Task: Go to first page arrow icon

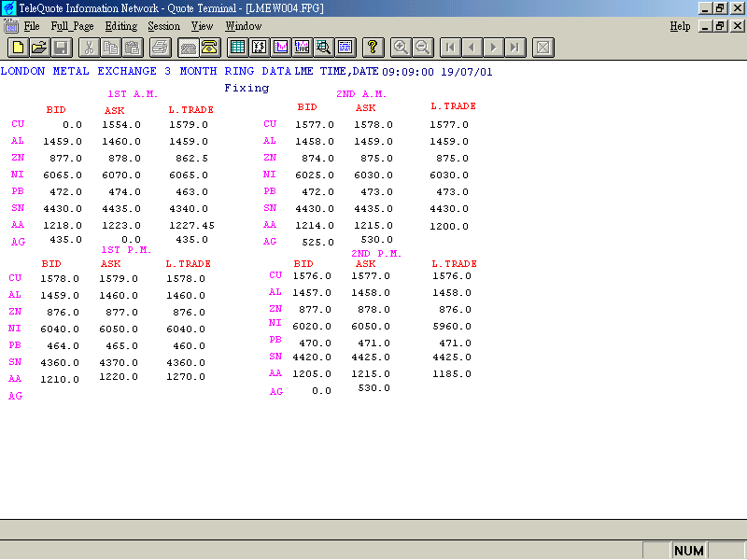Action: coord(450,48)
